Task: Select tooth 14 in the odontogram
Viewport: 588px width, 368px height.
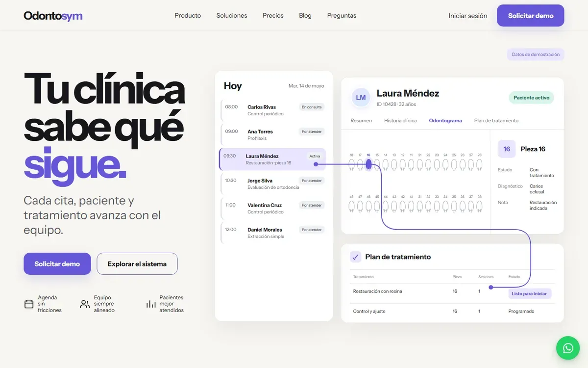Action: click(x=386, y=164)
